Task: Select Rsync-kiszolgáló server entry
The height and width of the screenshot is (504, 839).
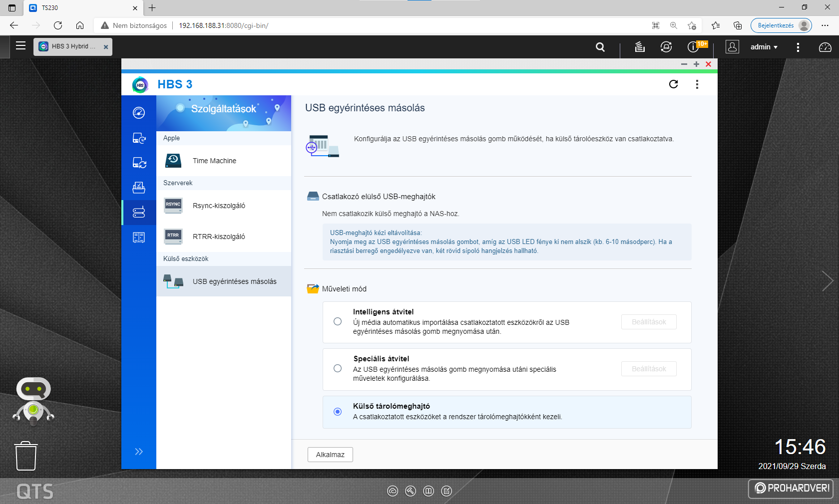Action: (224, 206)
